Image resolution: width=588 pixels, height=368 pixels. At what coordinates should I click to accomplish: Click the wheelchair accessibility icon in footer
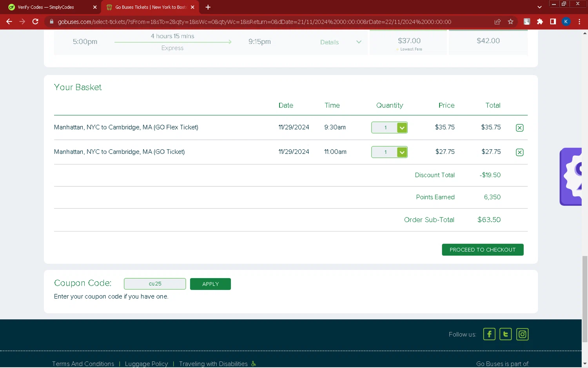coord(254,364)
